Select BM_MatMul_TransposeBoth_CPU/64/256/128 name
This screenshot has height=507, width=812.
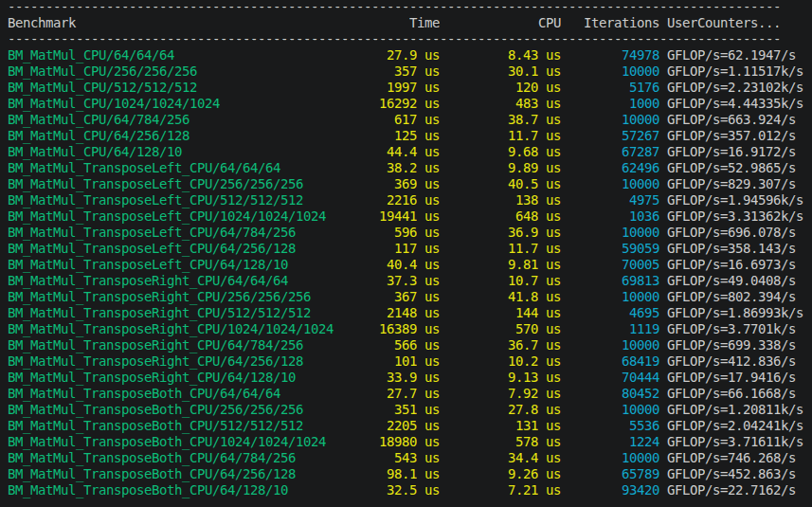[152, 474]
